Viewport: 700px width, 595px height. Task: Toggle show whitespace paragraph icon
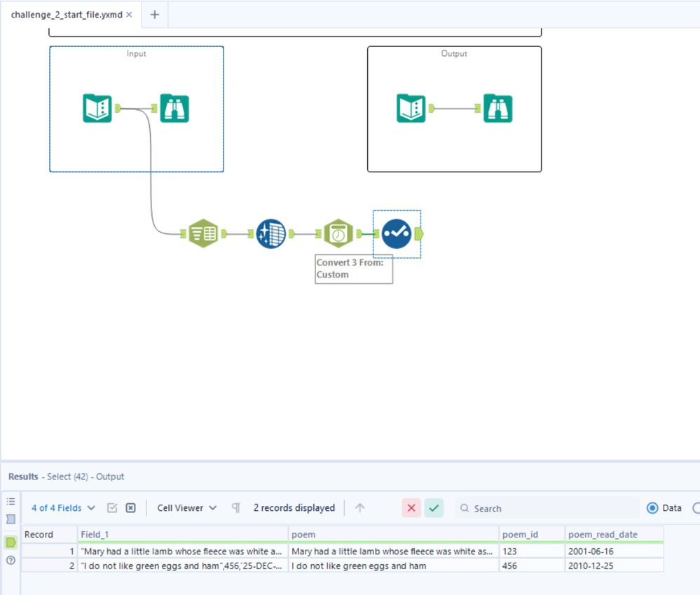[x=235, y=508]
